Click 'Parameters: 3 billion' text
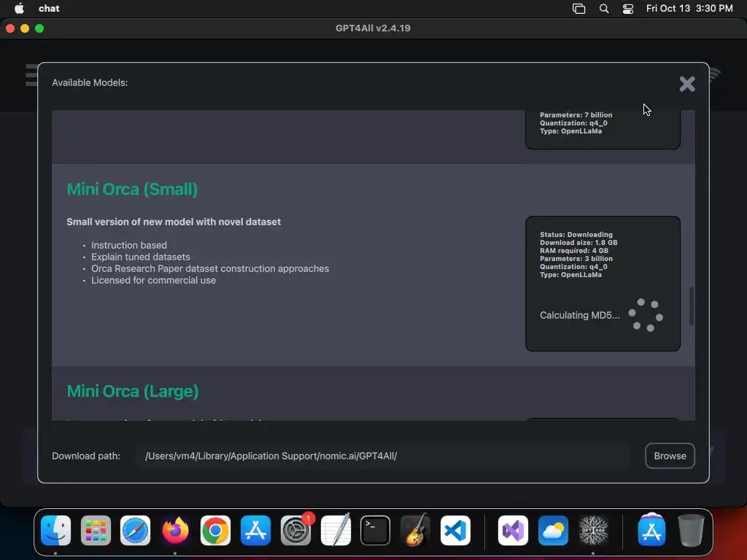747x560 pixels. (576, 259)
